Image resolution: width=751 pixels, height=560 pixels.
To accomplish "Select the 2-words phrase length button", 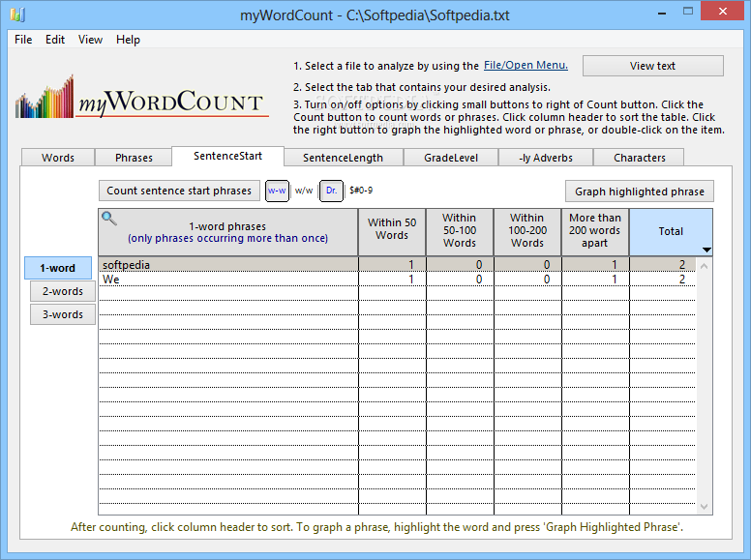I will point(63,291).
